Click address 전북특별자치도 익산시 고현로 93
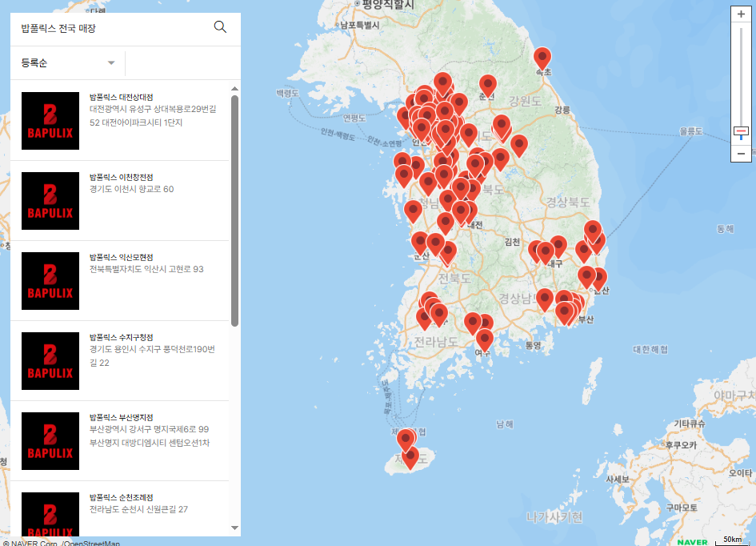Image resolution: width=756 pixels, height=546 pixels. [x=146, y=269]
